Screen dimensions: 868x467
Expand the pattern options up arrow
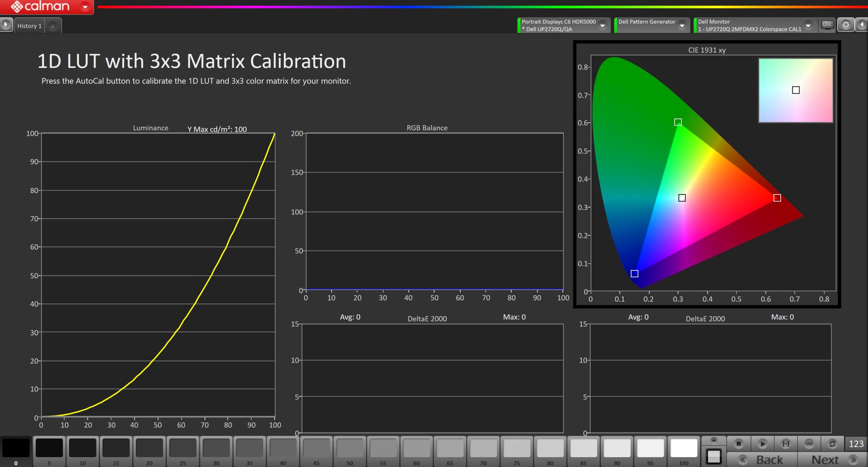[713, 441]
